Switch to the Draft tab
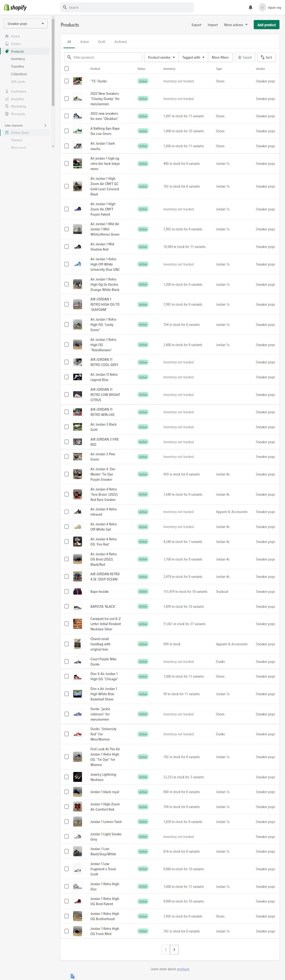The image size is (285, 980). pos(102,41)
